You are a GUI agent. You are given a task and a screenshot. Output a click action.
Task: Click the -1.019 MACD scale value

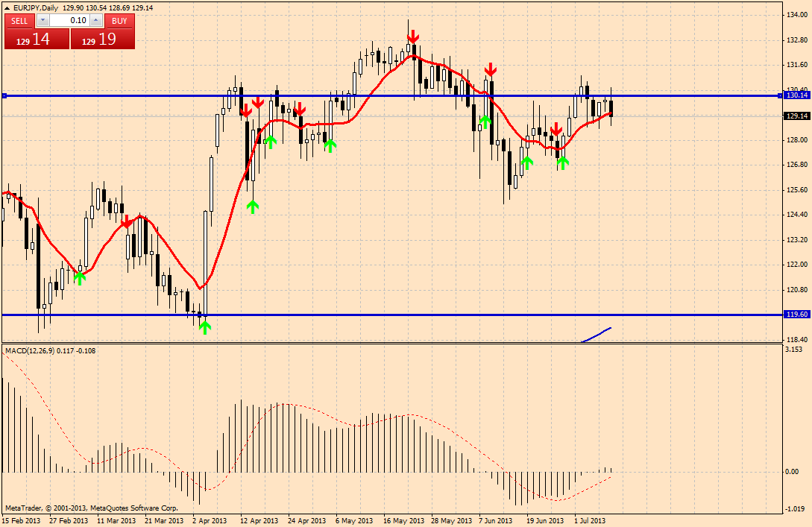tap(795, 509)
